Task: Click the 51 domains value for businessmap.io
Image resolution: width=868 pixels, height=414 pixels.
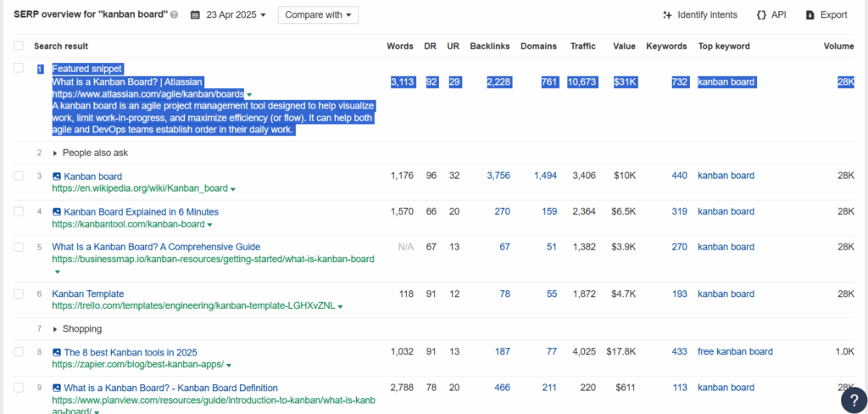Action: (x=552, y=247)
